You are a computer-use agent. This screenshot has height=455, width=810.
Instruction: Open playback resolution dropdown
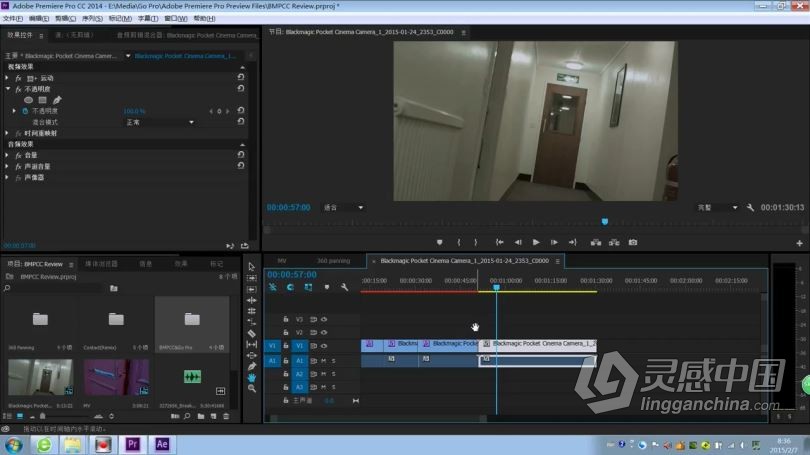point(718,208)
